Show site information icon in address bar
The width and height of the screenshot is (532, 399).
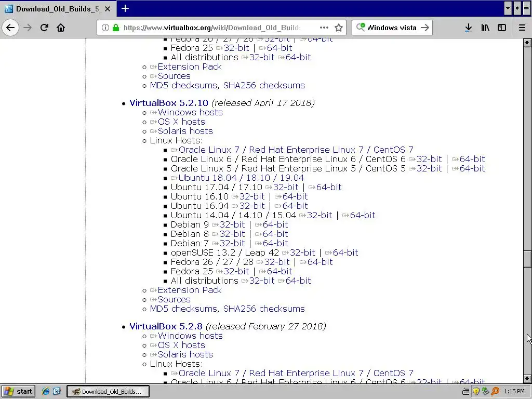pos(105,28)
